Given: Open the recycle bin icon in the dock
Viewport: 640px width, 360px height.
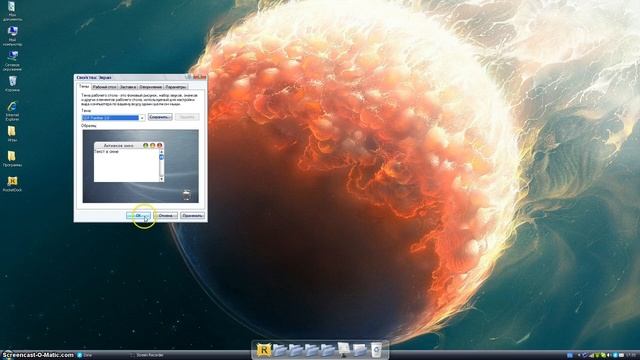Looking at the screenshot, I should pyautogui.click(x=376, y=350).
